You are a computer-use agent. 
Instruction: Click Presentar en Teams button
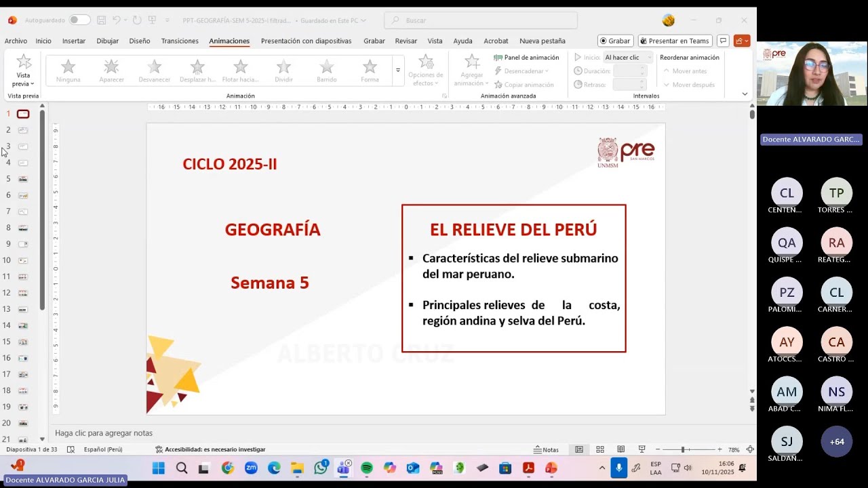point(675,41)
